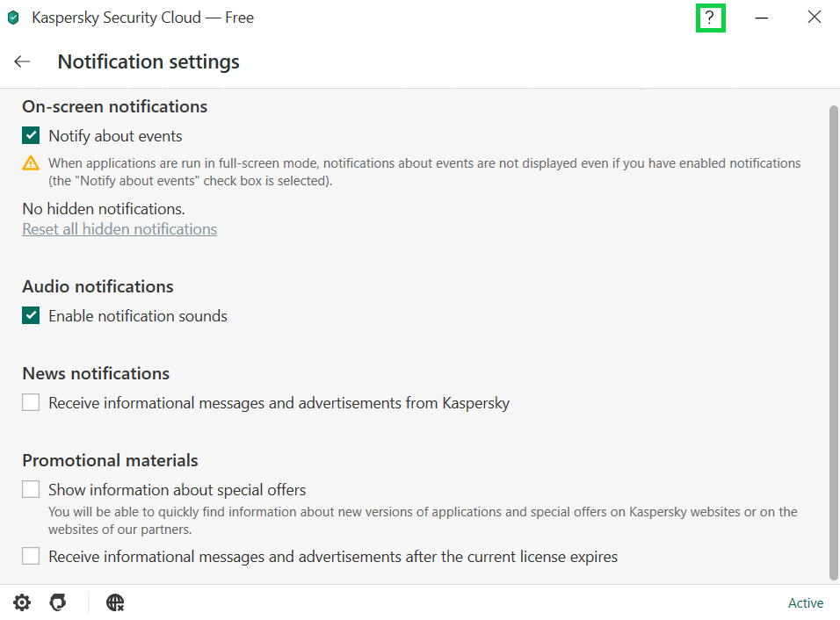Click the Active status link
This screenshot has height=620, width=840.
pyautogui.click(x=805, y=603)
